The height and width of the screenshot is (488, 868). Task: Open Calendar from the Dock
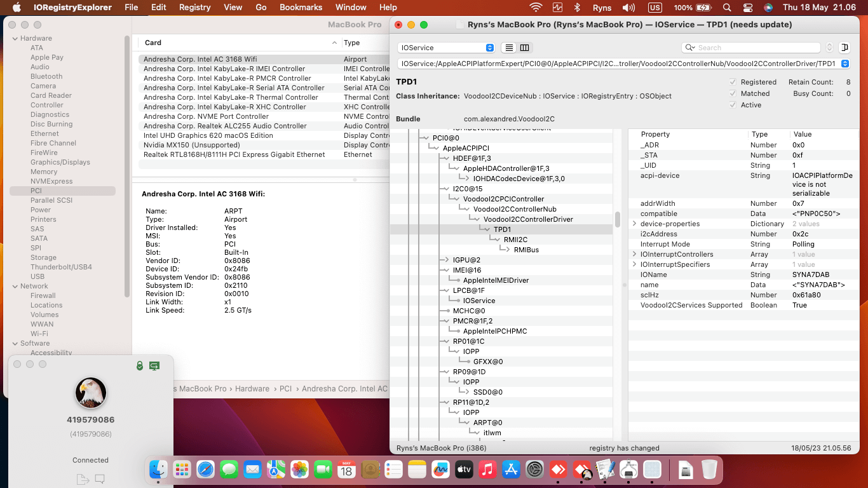(x=346, y=470)
